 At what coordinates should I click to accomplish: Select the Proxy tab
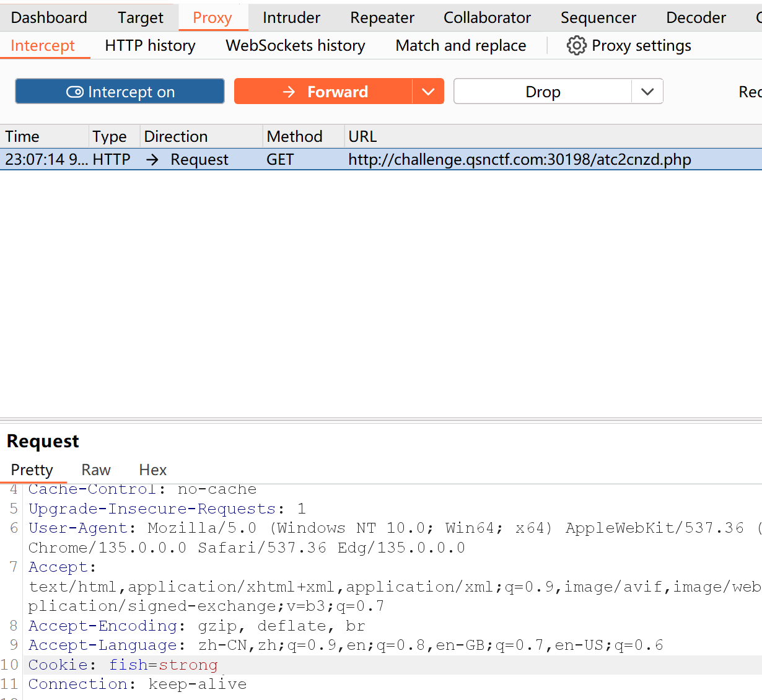(212, 17)
